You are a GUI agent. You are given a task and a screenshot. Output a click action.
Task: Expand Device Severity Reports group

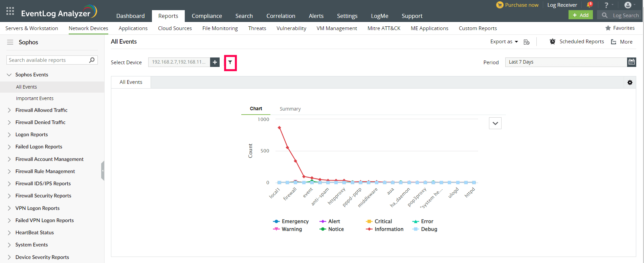tap(9, 257)
